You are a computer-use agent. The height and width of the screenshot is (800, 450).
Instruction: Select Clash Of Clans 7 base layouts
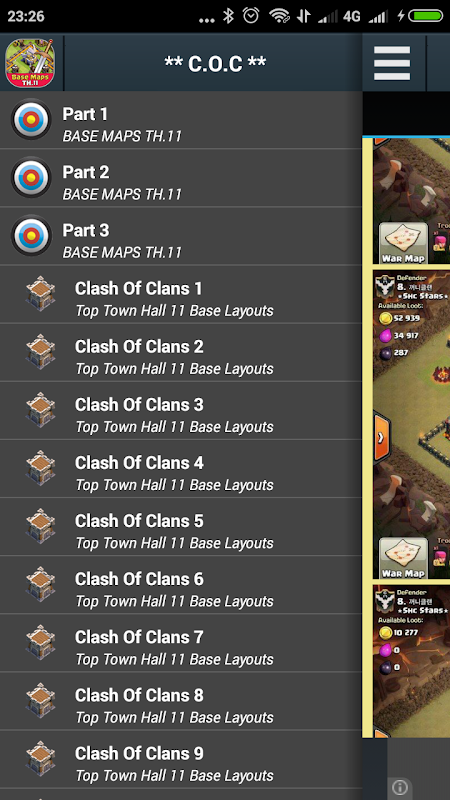(x=181, y=643)
